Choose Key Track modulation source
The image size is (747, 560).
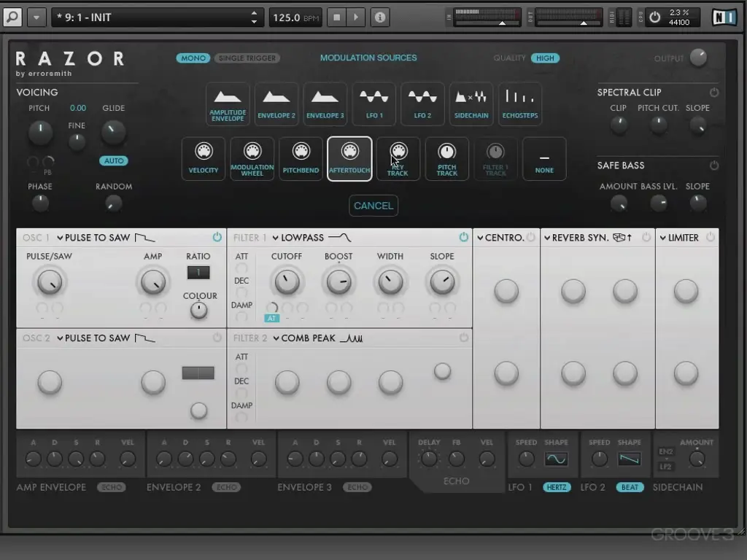pos(398,158)
